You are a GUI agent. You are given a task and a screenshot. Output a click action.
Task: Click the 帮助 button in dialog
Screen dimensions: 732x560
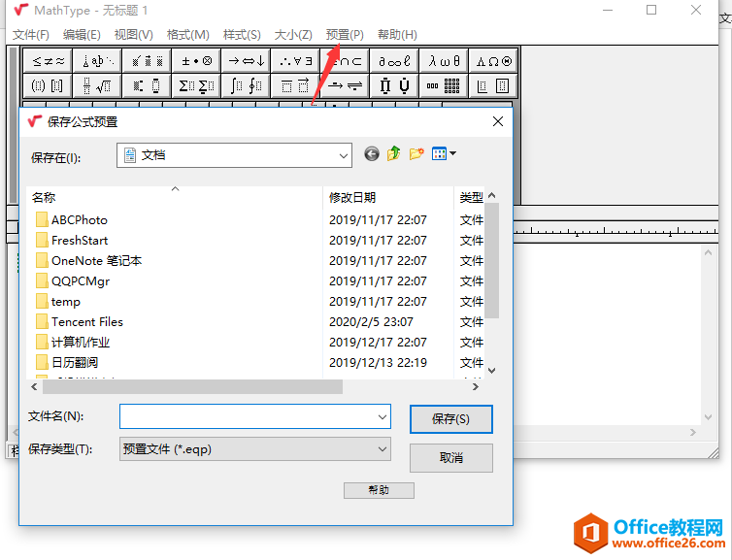click(x=379, y=490)
